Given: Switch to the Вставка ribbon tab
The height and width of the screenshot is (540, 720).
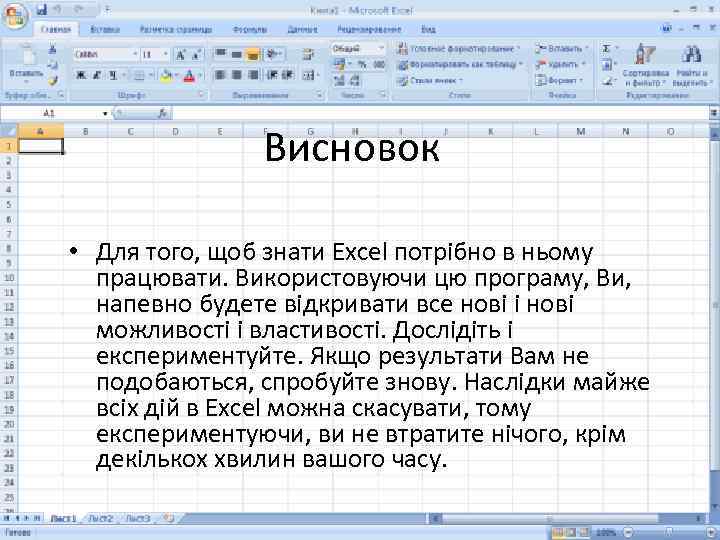Looking at the screenshot, I should tap(105, 29).
